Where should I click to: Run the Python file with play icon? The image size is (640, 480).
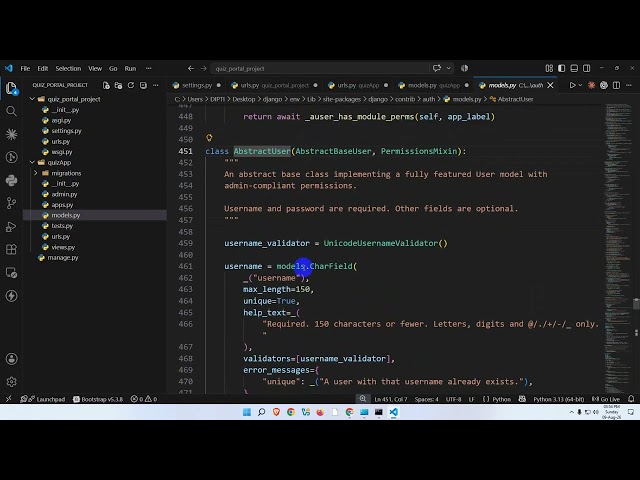click(572, 85)
